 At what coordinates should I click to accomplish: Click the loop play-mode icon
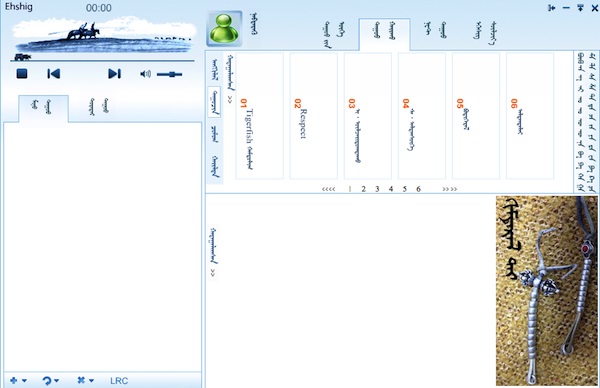46,380
